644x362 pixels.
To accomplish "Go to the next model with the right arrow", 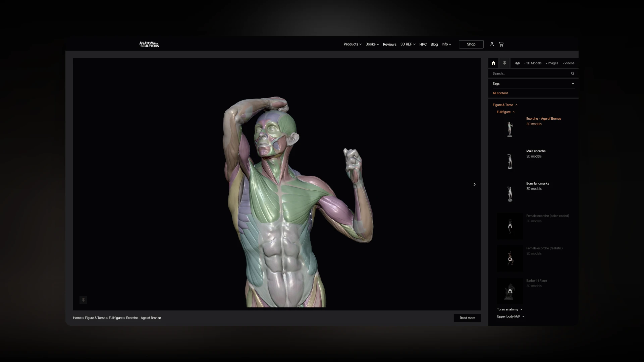I will [474, 184].
